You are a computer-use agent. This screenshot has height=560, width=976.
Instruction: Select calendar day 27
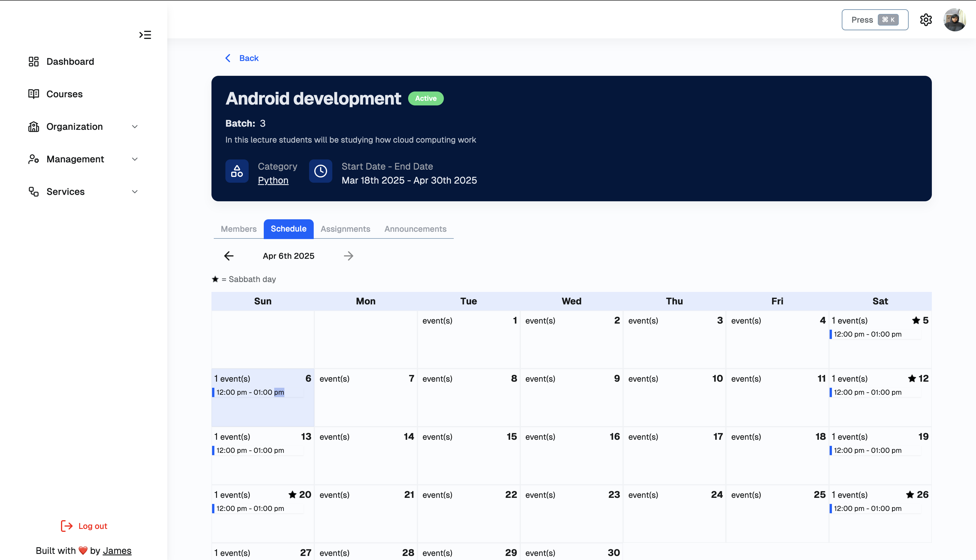263,552
